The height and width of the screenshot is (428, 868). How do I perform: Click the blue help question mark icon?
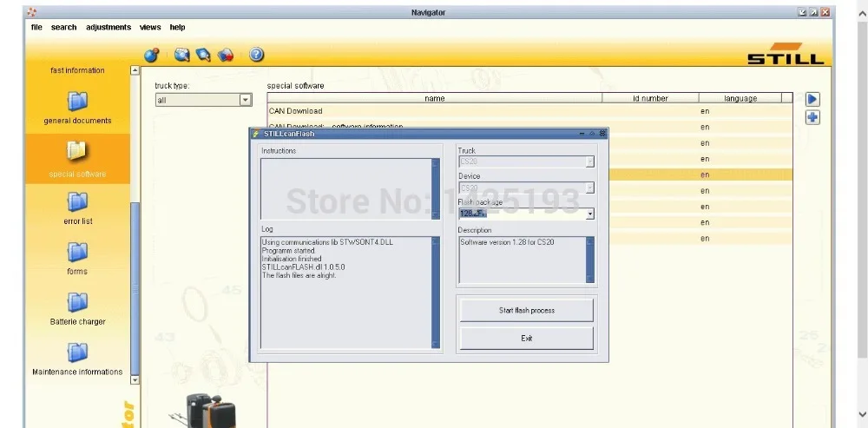coord(256,55)
